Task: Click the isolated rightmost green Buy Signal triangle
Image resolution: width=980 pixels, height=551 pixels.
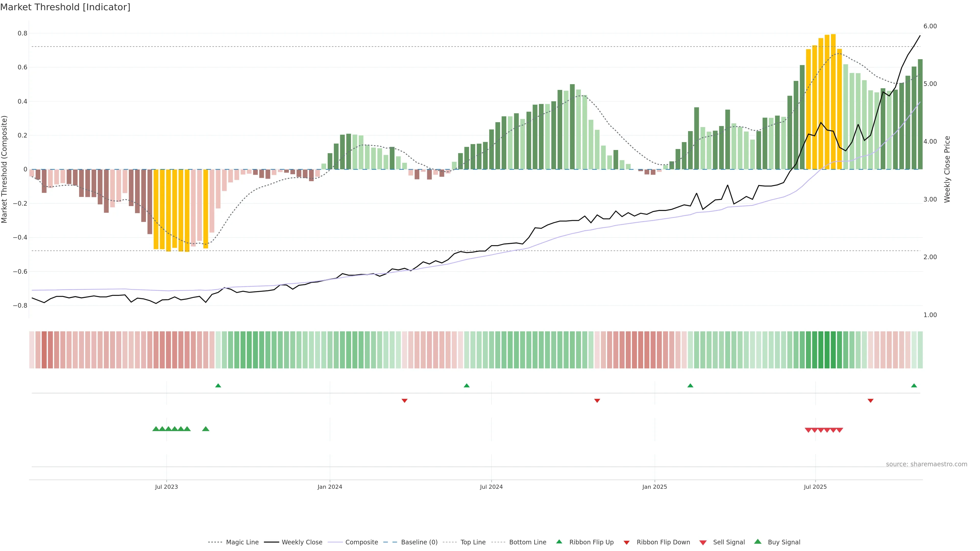Action: point(206,429)
